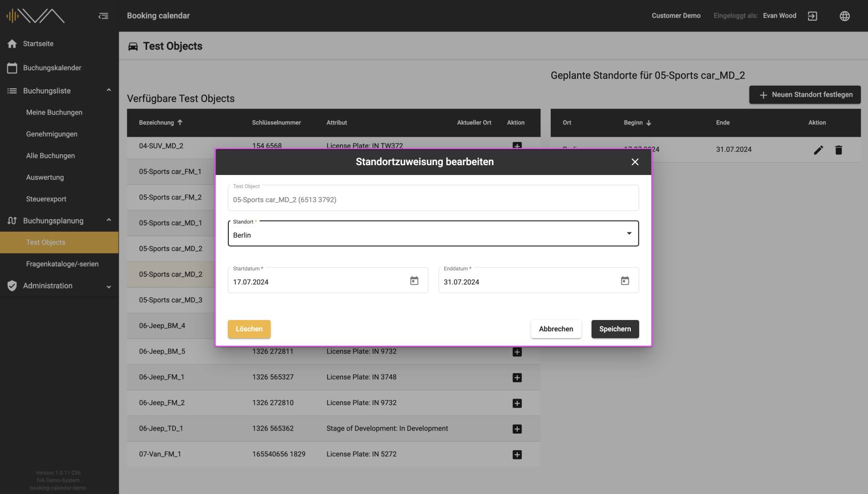Click the 04-SUV_MD_2 row name
Screen dimensions: 868x494
(161, 146)
